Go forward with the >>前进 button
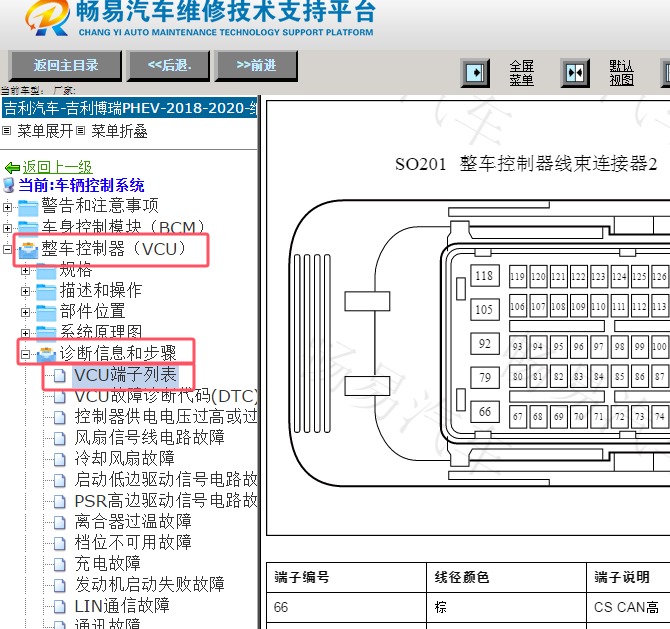This screenshot has width=670, height=629. pos(256,66)
